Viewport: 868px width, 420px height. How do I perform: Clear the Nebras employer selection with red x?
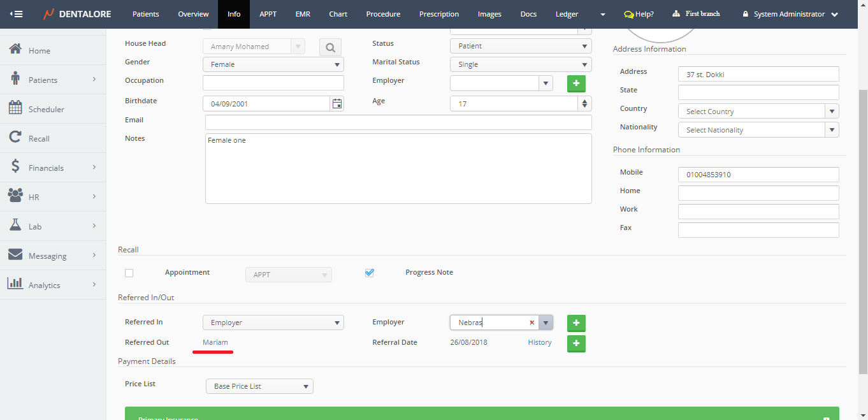tap(532, 323)
